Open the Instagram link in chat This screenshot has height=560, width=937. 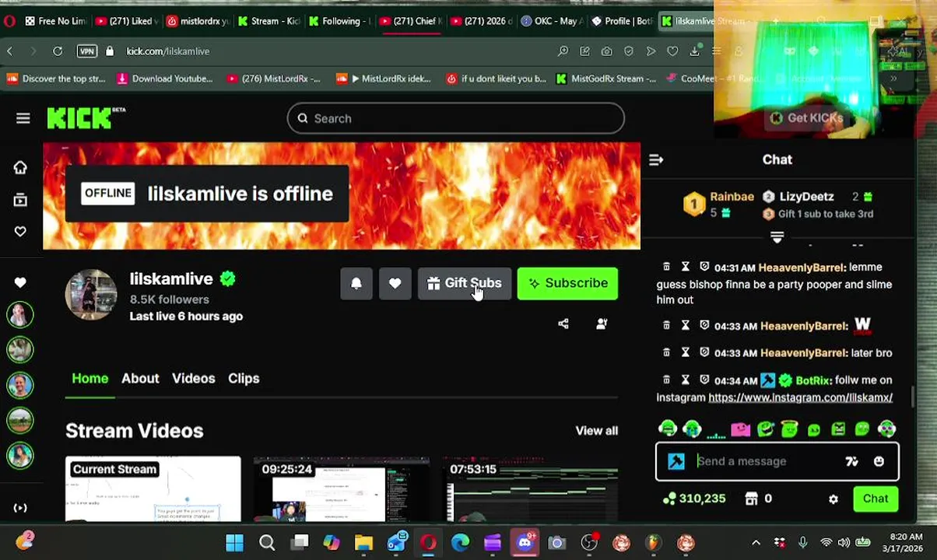[800, 397]
